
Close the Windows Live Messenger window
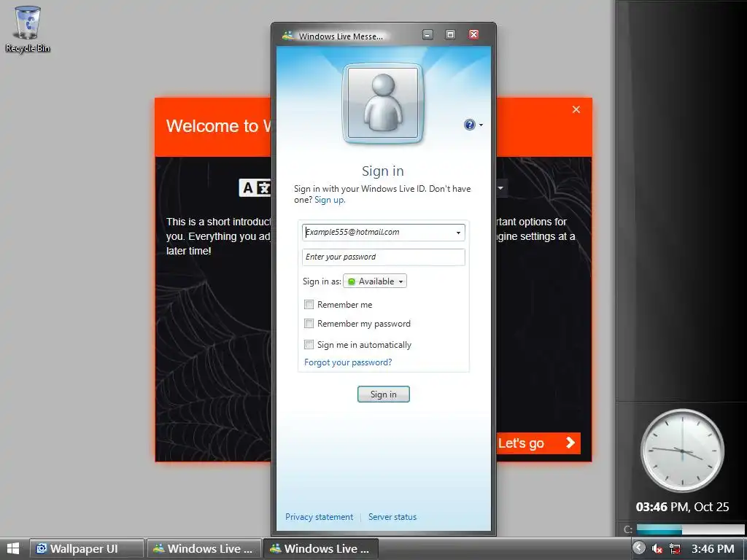point(473,34)
